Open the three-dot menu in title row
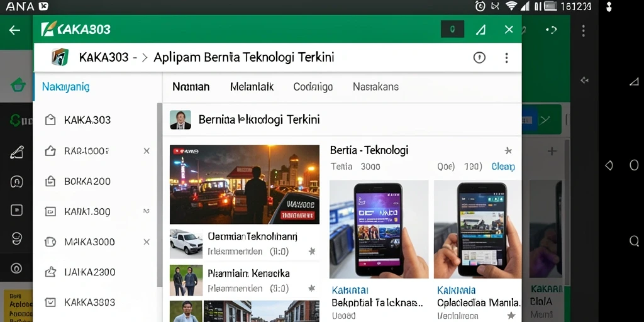The height and width of the screenshot is (322, 644). pyautogui.click(x=506, y=57)
